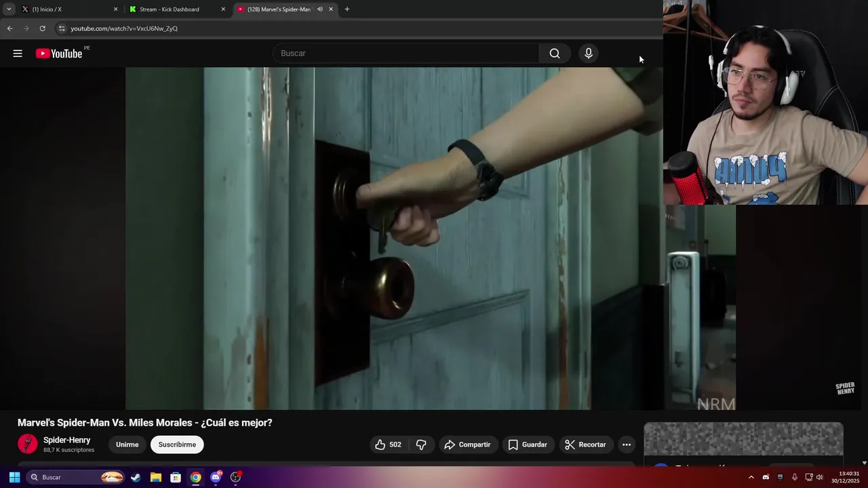
Task: Open Steam from the taskbar
Action: pyautogui.click(x=136, y=477)
